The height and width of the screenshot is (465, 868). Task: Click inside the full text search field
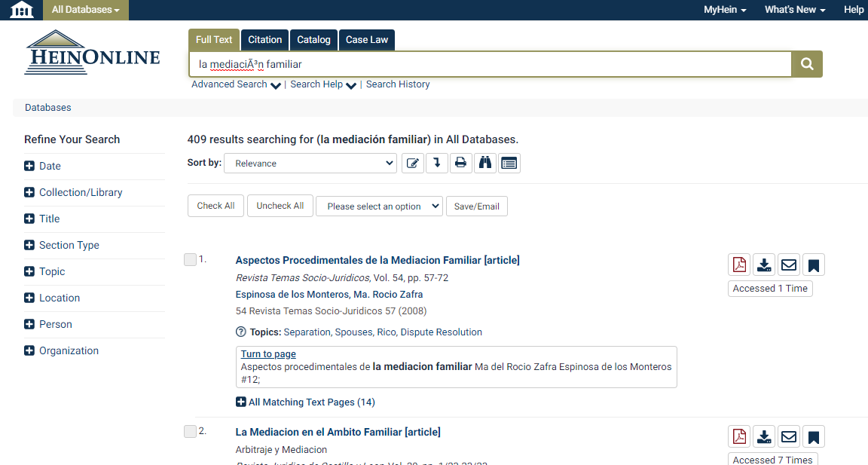[490, 64]
